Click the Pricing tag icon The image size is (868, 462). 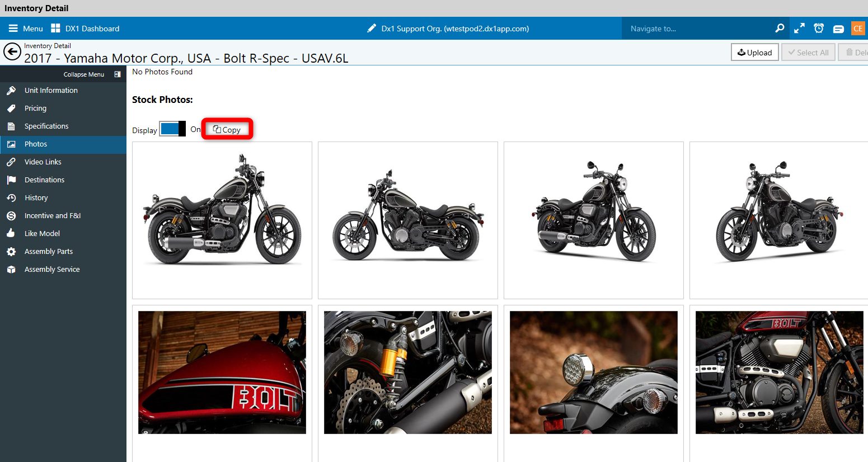(11, 108)
